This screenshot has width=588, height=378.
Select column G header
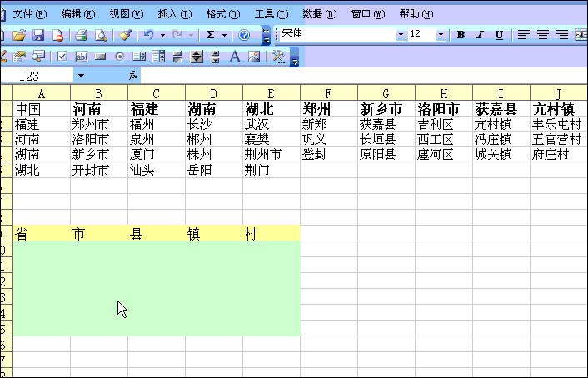386,93
